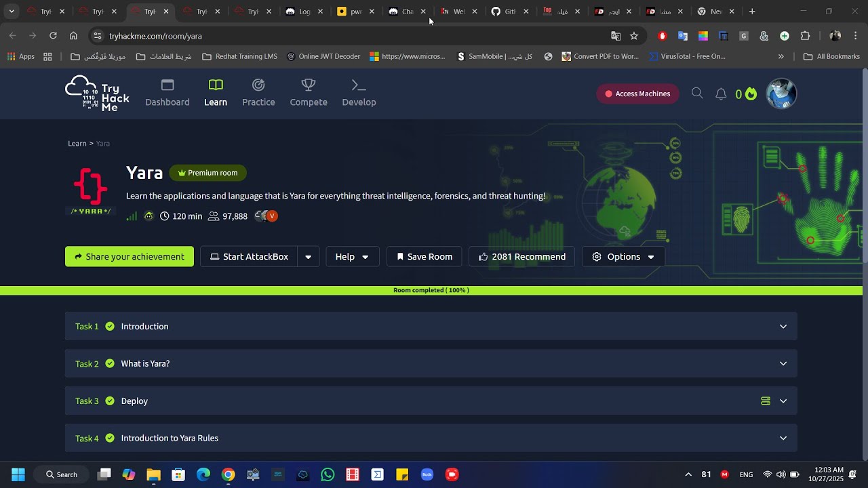Viewport: 868px width, 488px height.
Task: View the streak flame counter
Action: 746,94
